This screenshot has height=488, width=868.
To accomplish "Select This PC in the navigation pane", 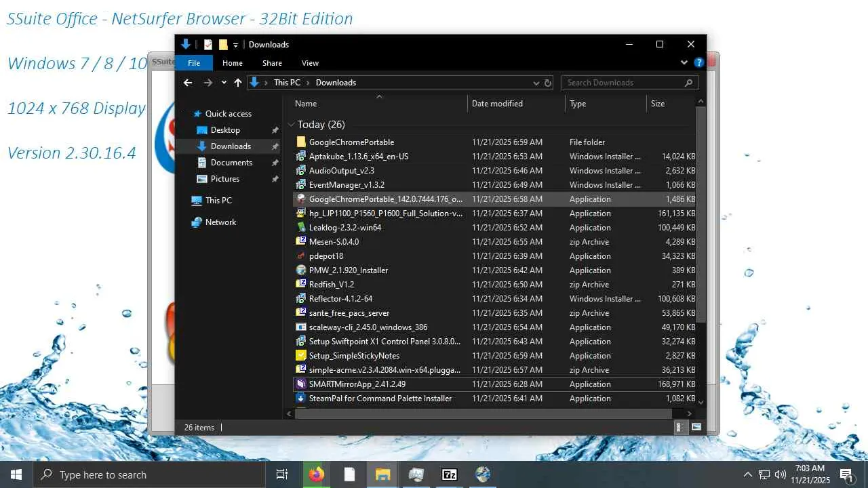I will tap(218, 201).
